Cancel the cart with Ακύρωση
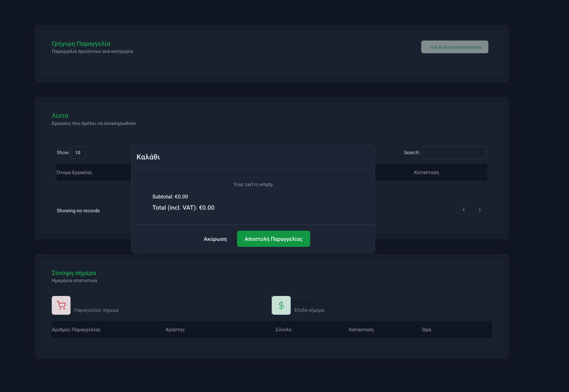The image size is (569, 392). 215,239
